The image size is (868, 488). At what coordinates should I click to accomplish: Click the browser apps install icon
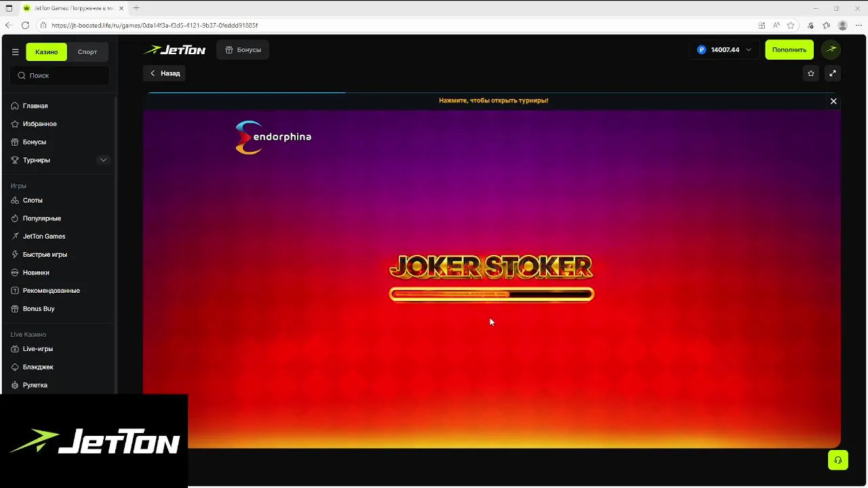pyautogui.click(x=762, y=25)
